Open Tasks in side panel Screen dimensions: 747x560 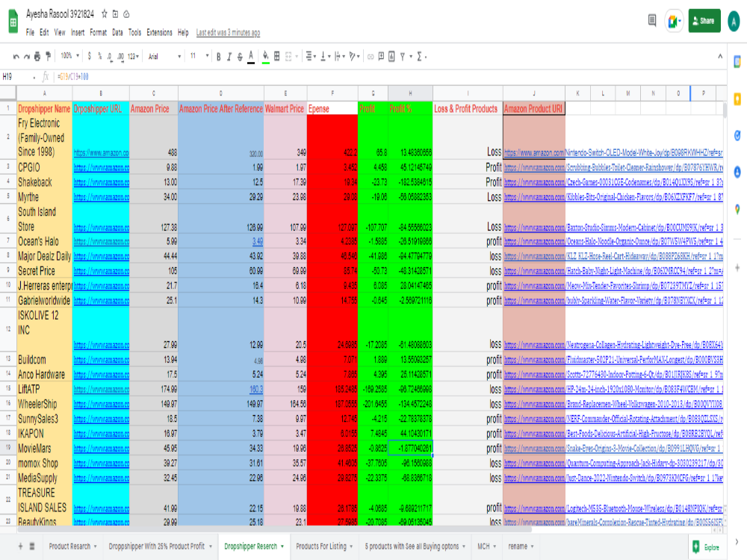(x=737, y=136)
